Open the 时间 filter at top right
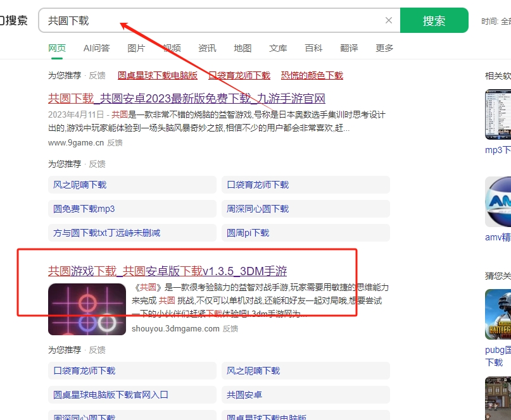The width and height of the screenshot is (511, 420). (496, 22)
